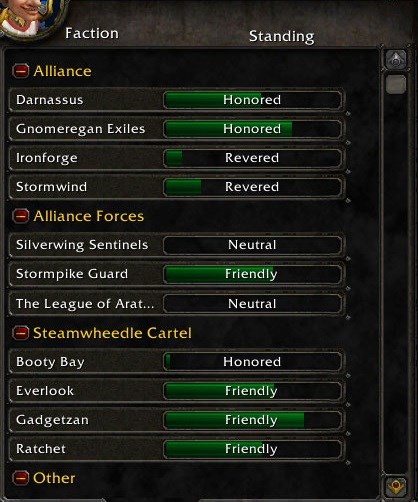Collapse the Alliance faction group

click(x=20, y=71)
